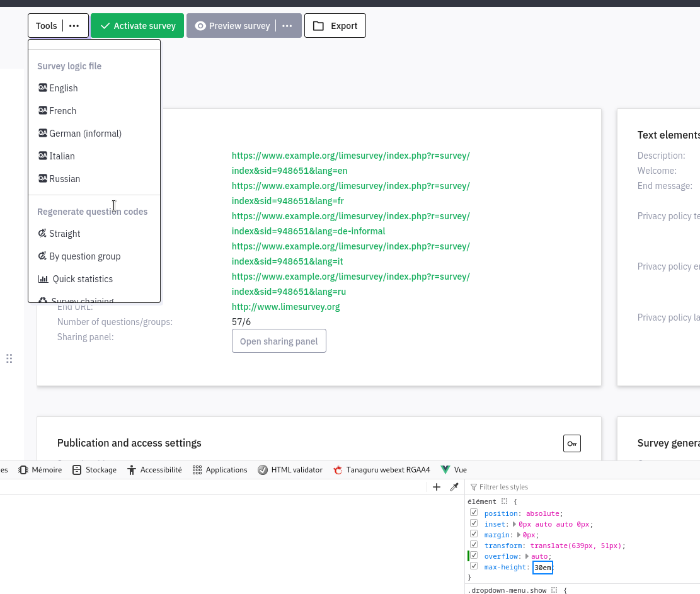Uncheck the position: absolute CSS declaration
The image size is (700, 594).
coord(474,513)
